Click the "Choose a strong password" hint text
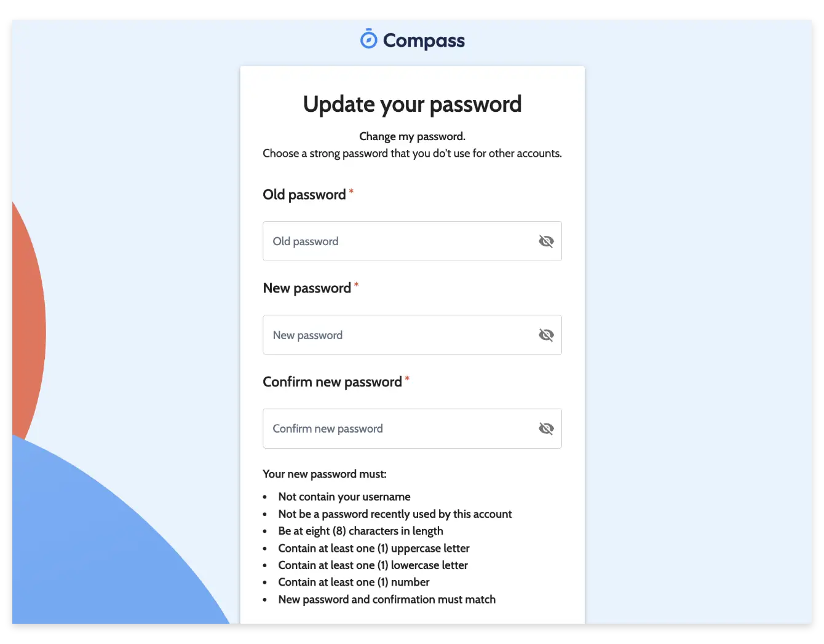This screenshot has height=644, width=824. pyautogui.click(x=412, y=154)
